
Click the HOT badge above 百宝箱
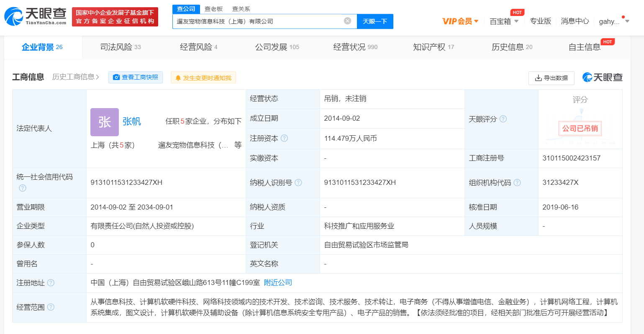coord(517,13)
